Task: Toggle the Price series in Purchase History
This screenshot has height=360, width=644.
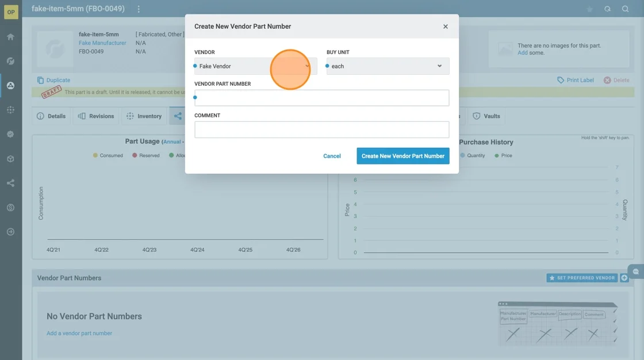Action: click(503, 155)
